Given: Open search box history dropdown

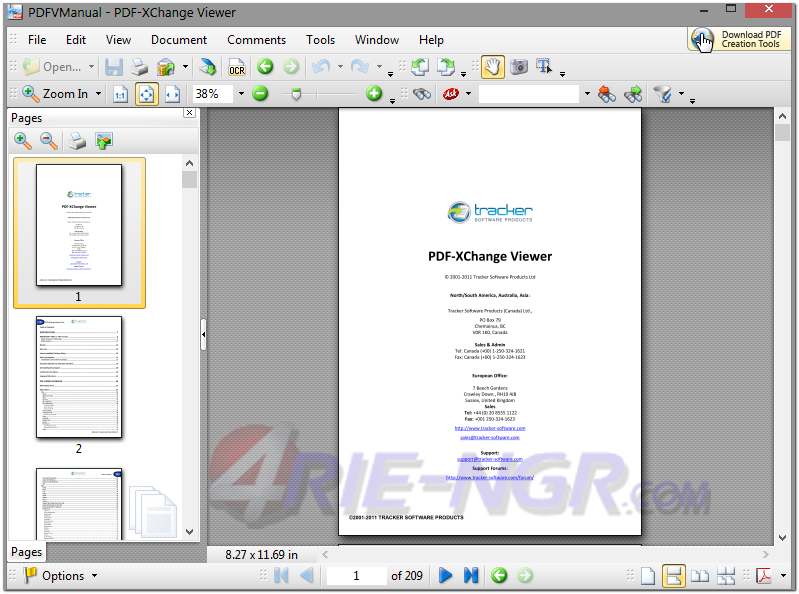Looking at the screenshot, I should 587,94.
